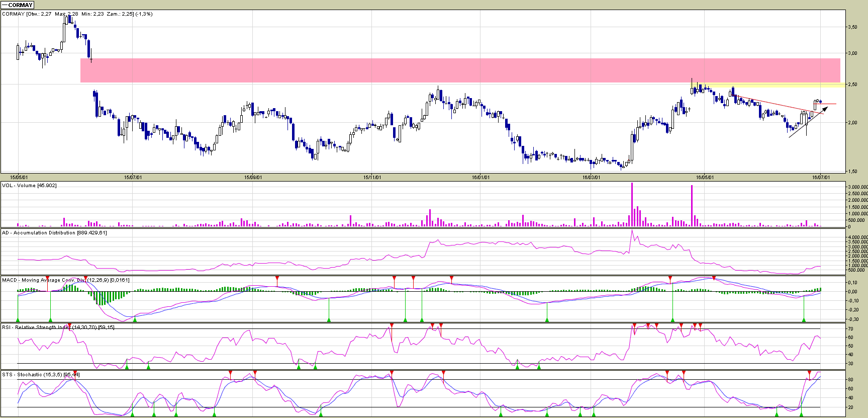Click the last green buy marker on MACD
The image size is (868, 418).
(804, 319)
